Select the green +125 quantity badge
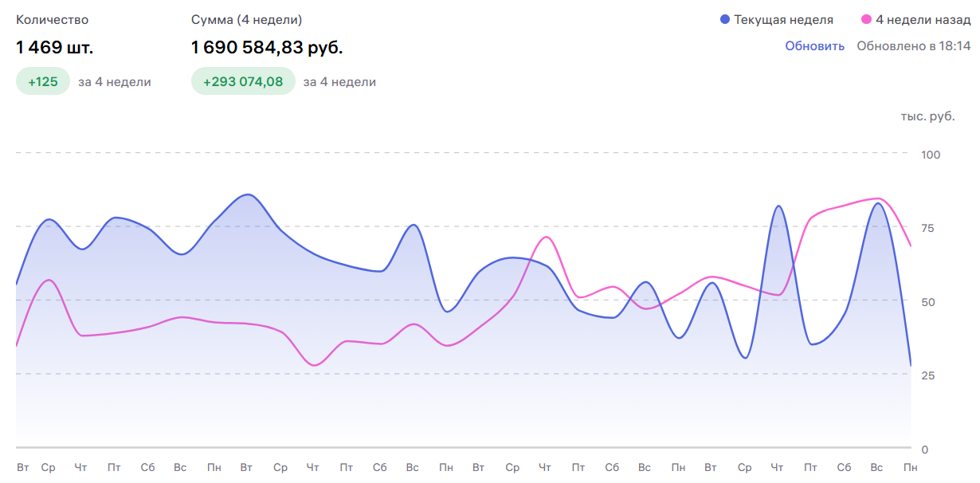 coord(43,81)
